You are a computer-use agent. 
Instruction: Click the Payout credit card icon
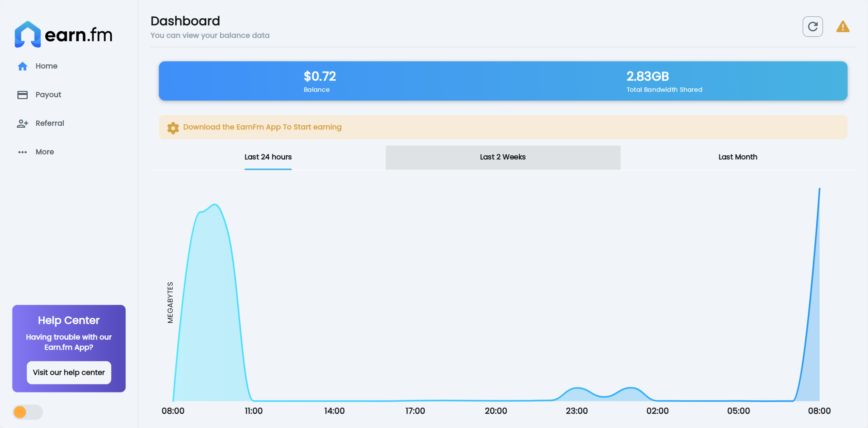pos(22,95)
